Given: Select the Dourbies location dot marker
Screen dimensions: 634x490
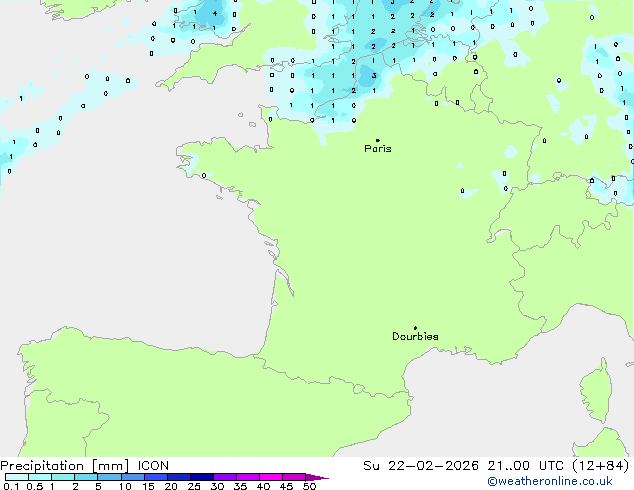Looking at the screenshot, I should [415, 328].
